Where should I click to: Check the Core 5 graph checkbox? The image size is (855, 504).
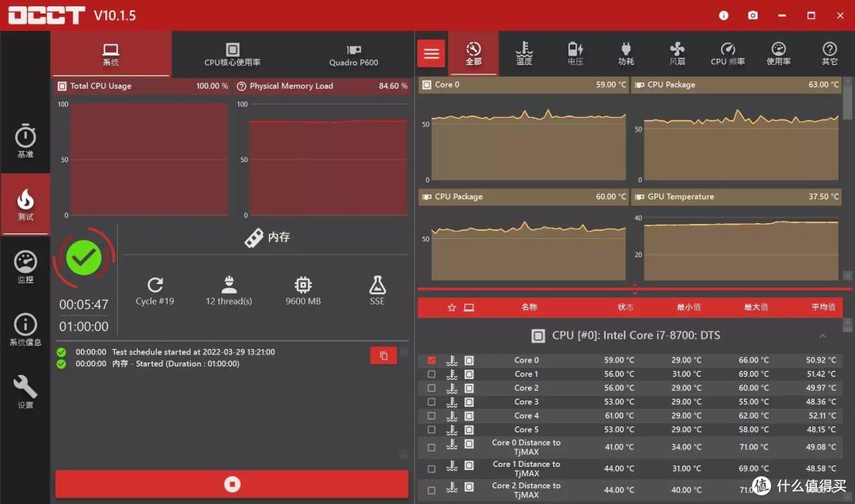pyautogui.click(x=431, y=430)
